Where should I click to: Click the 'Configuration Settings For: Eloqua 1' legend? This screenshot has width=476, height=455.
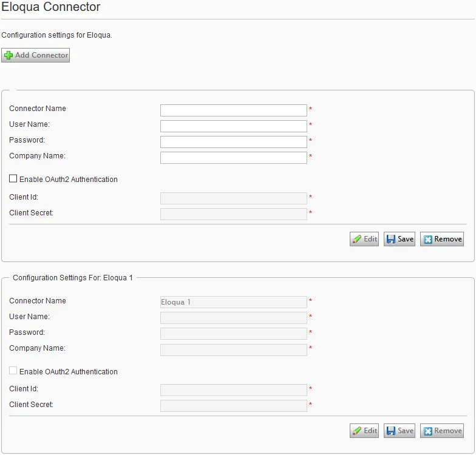(73, 278)
